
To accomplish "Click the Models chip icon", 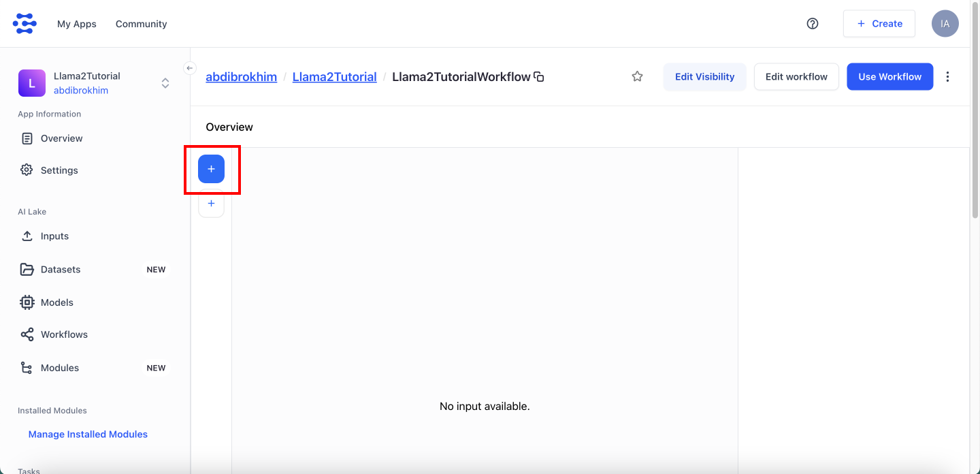I will coord(27,302).
